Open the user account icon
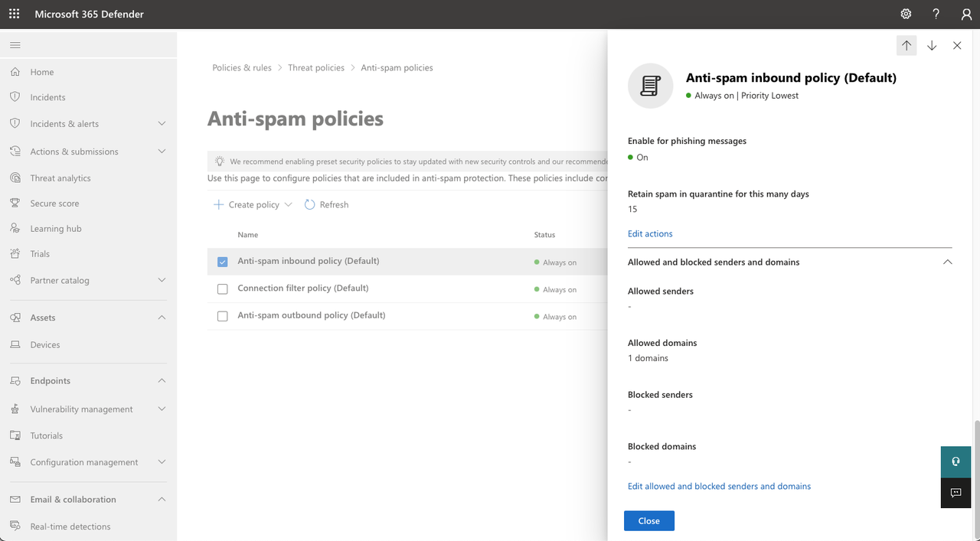This screenshot has height=541, width=980. pyautogui.click(x=966, y=15)
